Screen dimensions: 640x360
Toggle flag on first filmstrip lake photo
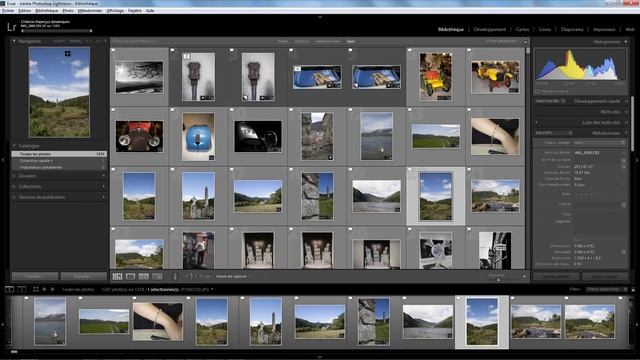(x=27, y=298)
